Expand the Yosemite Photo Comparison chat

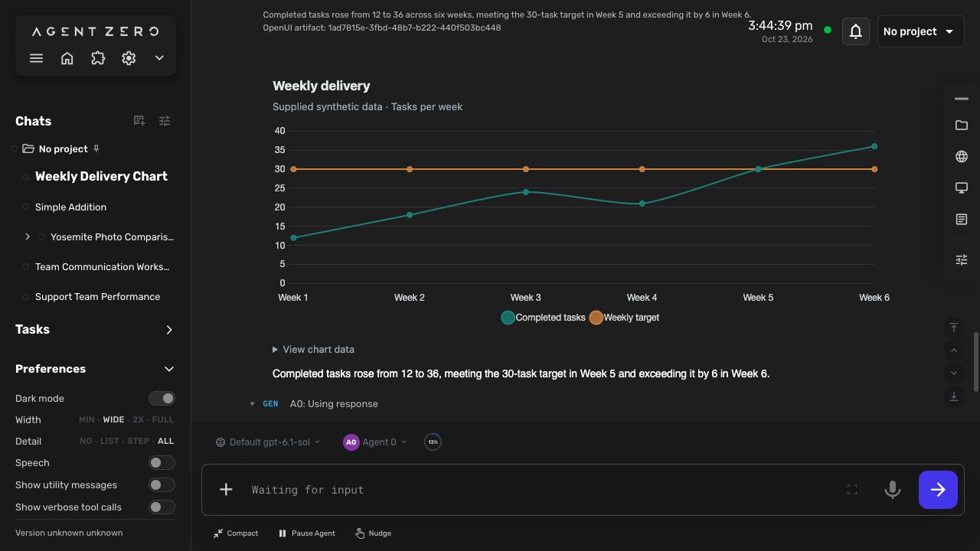(x=28, y=237)
